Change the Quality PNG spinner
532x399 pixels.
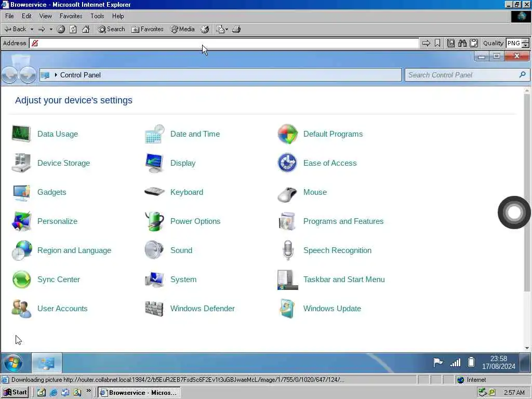pos(525,43)
